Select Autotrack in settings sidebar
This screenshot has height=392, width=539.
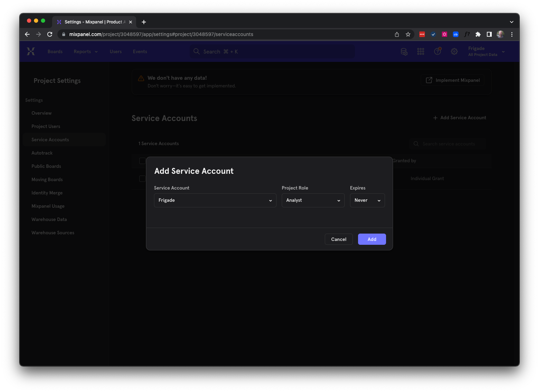point(42,153)
